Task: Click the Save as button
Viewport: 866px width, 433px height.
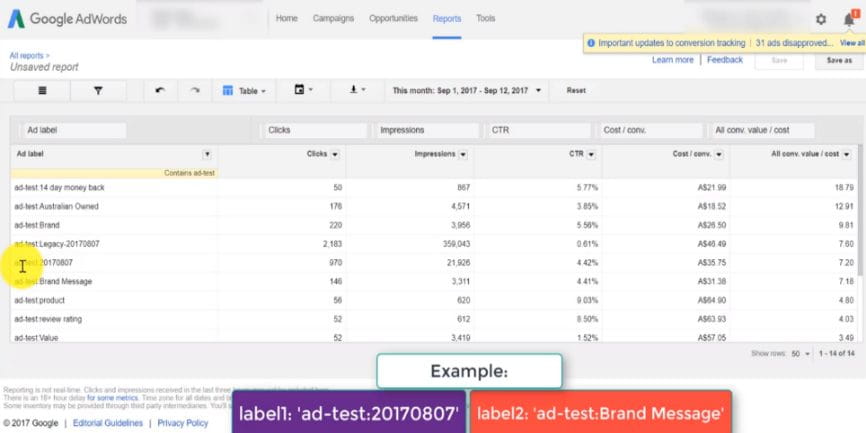Action: click(839, 61)
